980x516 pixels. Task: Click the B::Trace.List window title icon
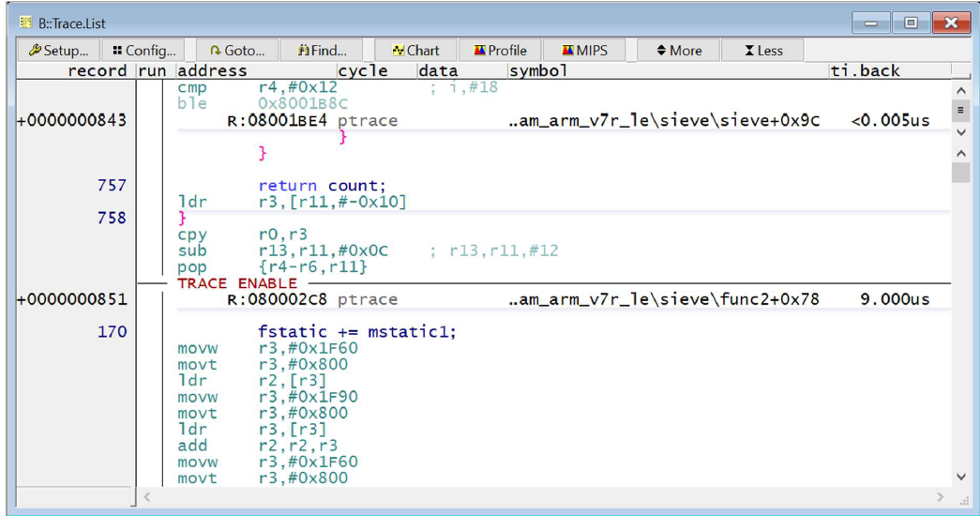[25, 22]
